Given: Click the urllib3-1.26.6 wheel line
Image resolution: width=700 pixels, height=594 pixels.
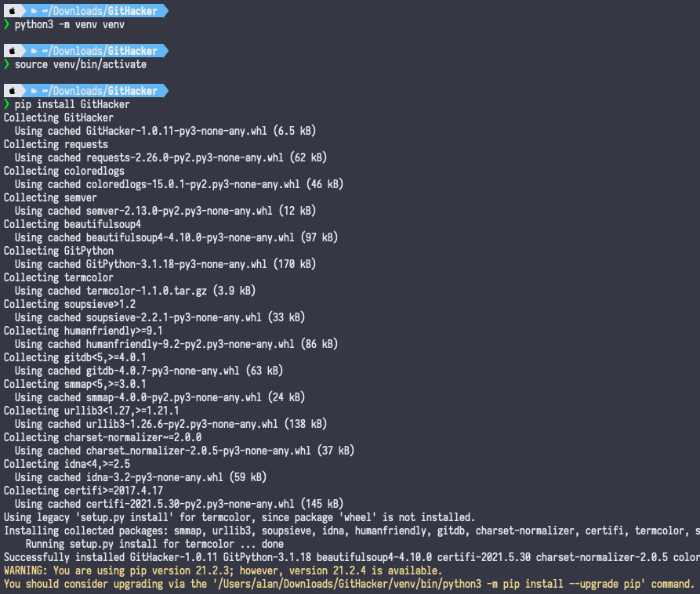Looking at the screenshot, I should 171,424.
